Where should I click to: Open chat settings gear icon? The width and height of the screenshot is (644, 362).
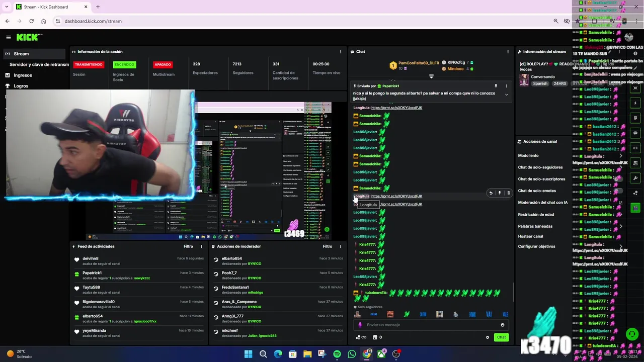487,337
